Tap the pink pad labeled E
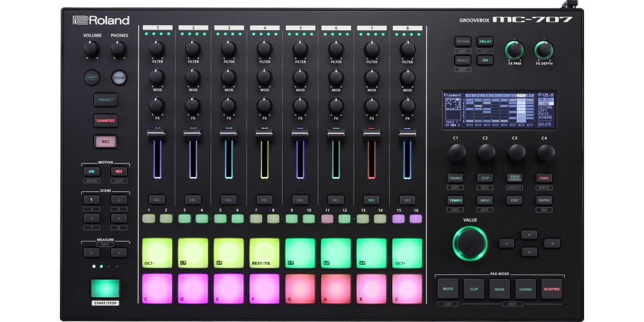Screen dimensions: 644x322 [229, 289]
